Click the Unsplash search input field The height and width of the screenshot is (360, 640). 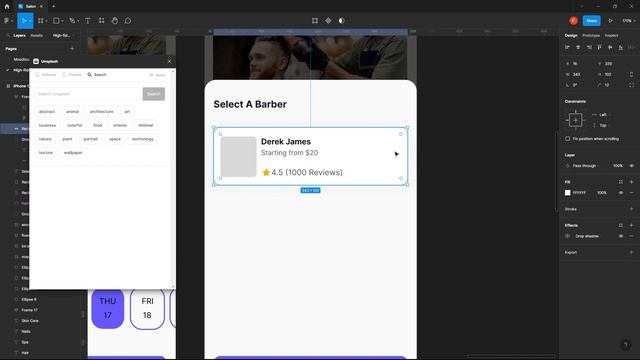click(87, 94)
